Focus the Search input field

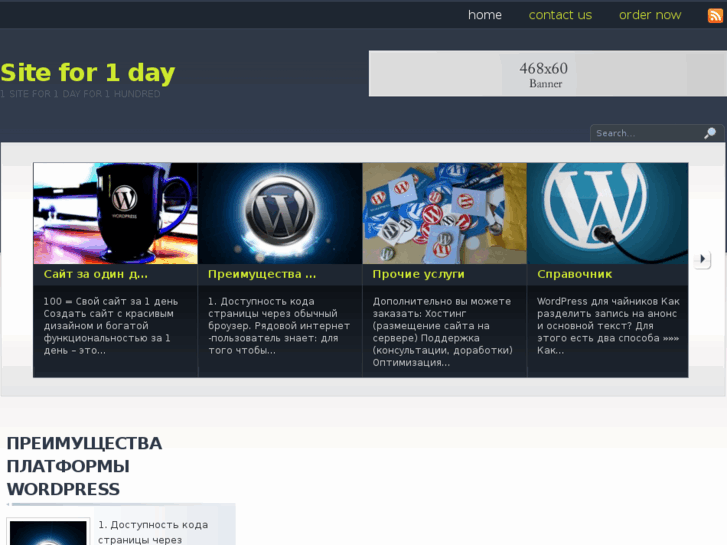647,134
